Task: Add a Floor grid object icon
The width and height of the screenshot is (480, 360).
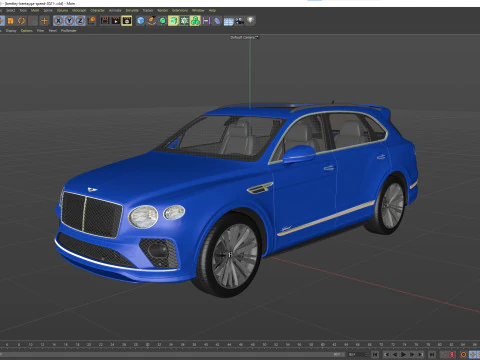Action: click(x=229, y=22)
